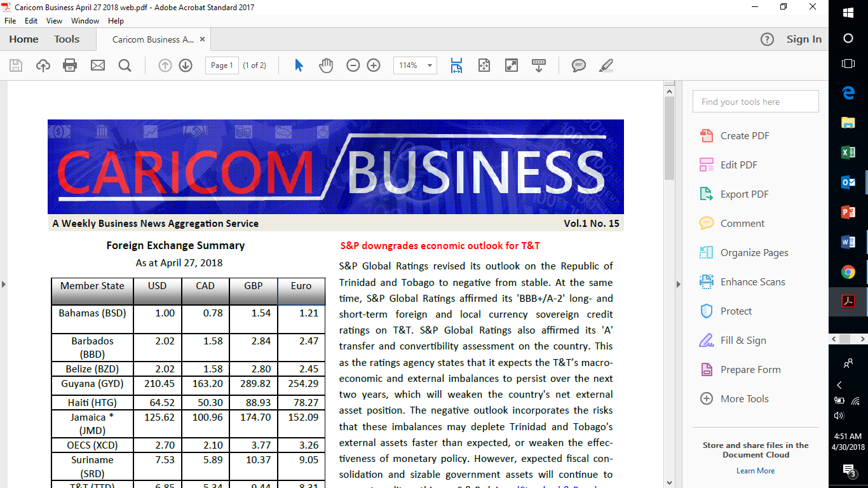Go to the next page
Image resolution: width=868 pixels, height=488 pixels.
pos(184,65)
